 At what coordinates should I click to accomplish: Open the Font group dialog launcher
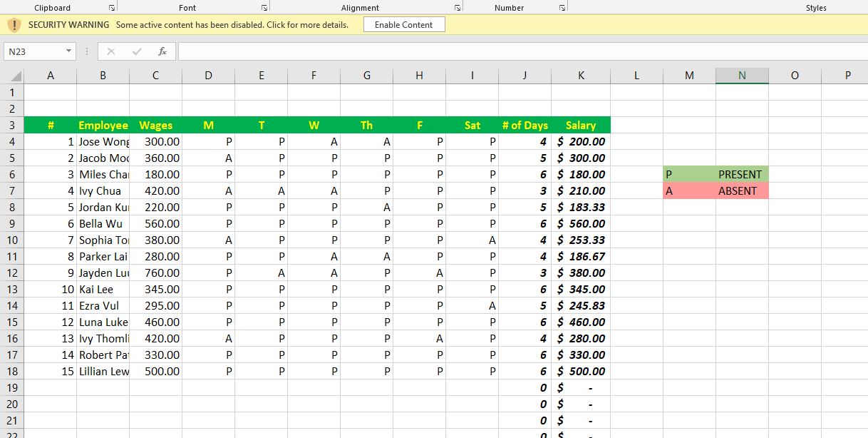[x=264, y=8]
